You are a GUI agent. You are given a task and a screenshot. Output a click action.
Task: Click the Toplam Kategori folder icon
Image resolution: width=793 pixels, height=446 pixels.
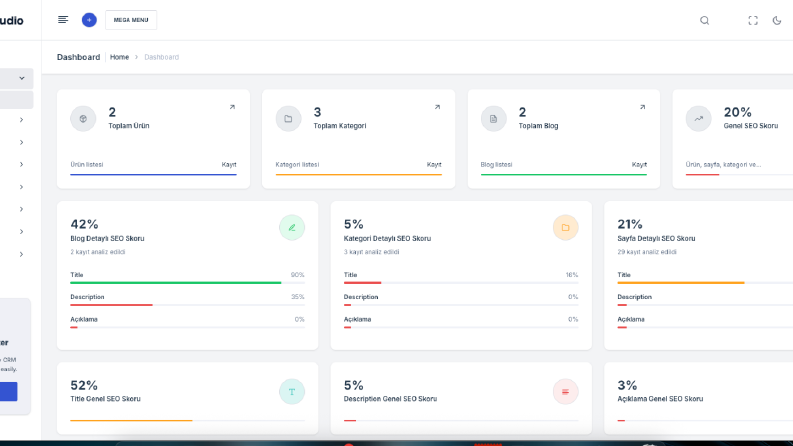[x=288, y=119]
